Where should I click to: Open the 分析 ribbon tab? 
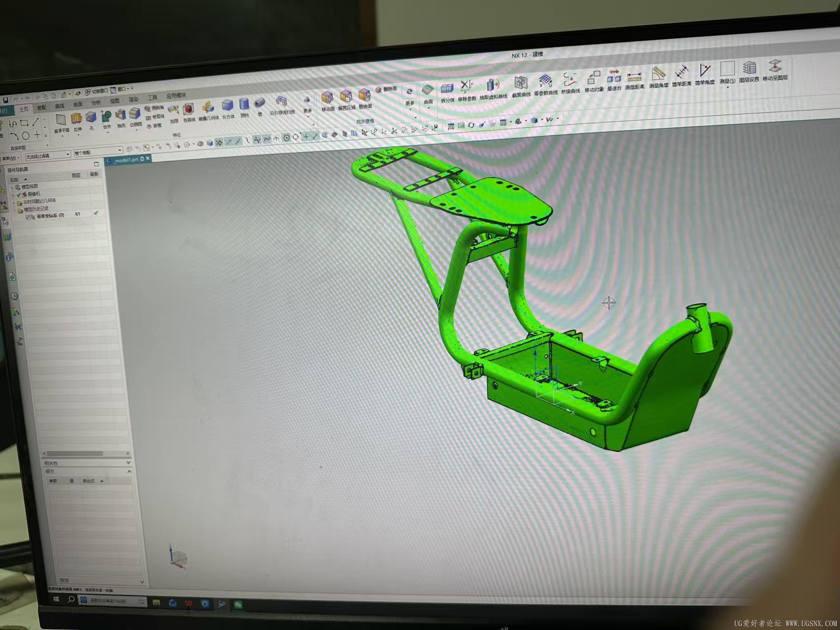click(96, 103)
